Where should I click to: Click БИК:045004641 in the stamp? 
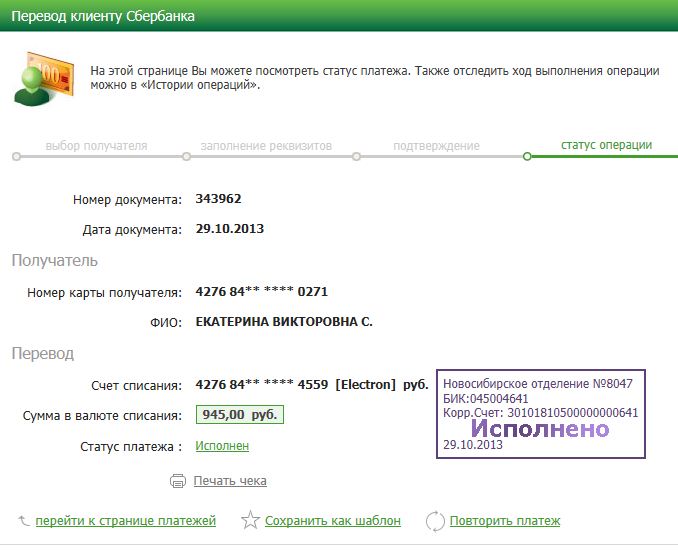486,398
